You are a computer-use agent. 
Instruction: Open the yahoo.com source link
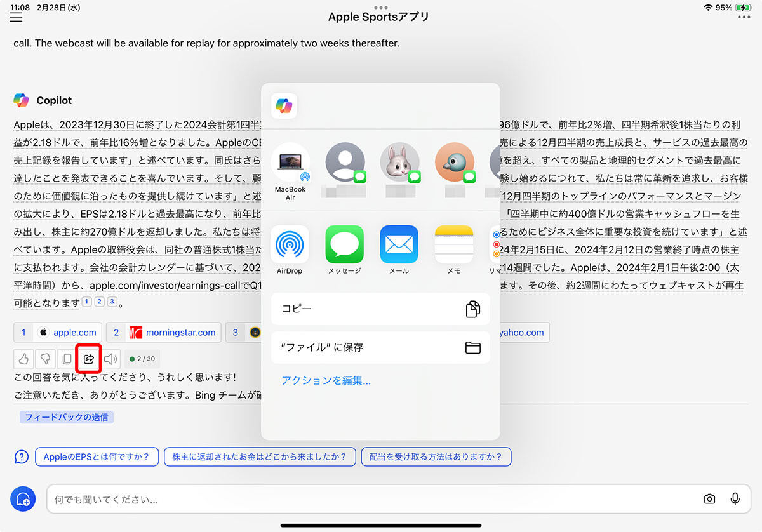coord(521,332)
